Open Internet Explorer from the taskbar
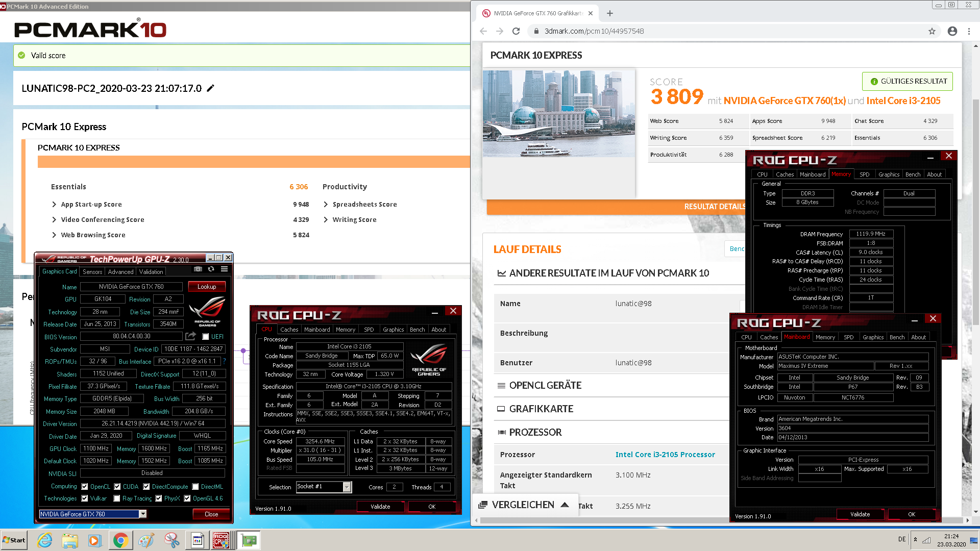The image size is (980, 551). coord(45,540)
